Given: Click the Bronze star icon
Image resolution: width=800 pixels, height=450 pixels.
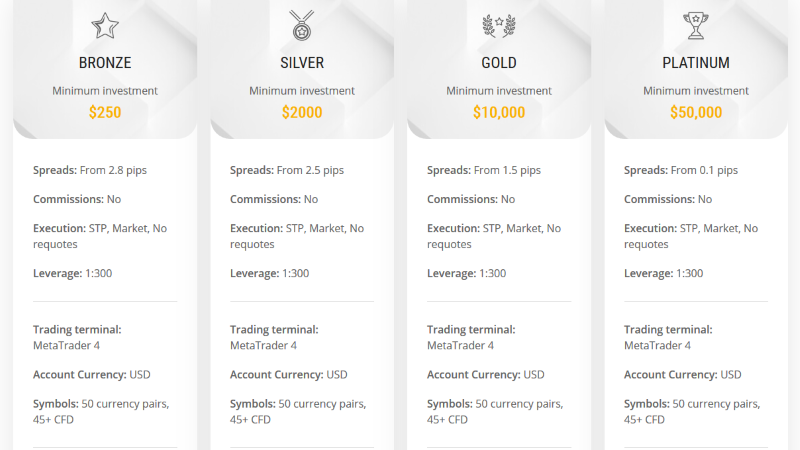Looking at the screenshot, I should [105, 26].
